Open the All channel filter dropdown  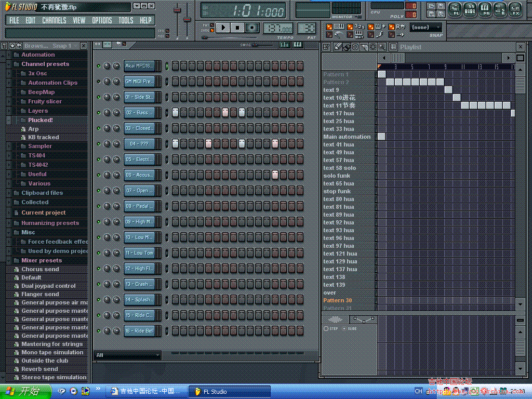pyautogui.click(x=127, y=355)
